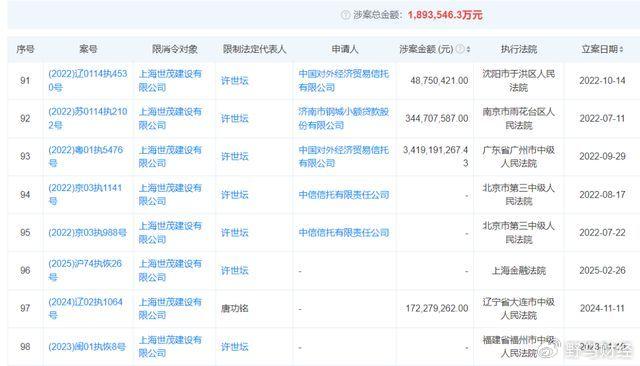640x366 pixels.
Task: Click info icon next to 涉案金额 header
Action: pos(460,49)
